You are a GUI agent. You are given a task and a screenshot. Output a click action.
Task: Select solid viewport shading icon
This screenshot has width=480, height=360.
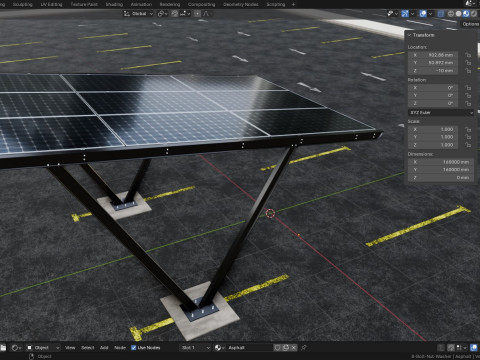click(x=458, y=14)
